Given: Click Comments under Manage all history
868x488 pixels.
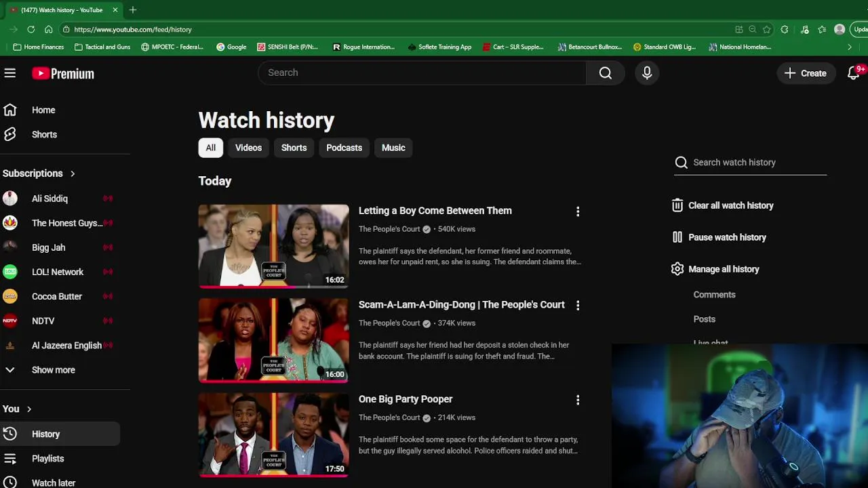Looking at the screenshot, I should pos(714,295).
